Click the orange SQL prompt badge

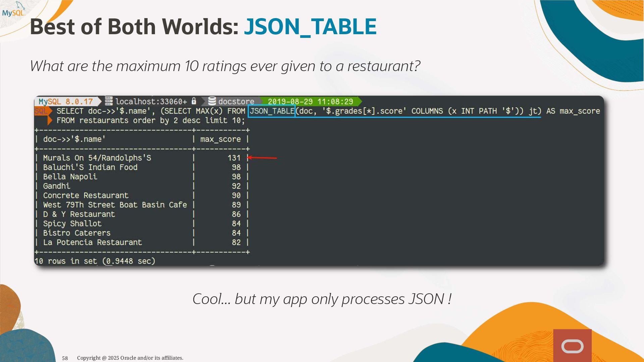[42, 111]
